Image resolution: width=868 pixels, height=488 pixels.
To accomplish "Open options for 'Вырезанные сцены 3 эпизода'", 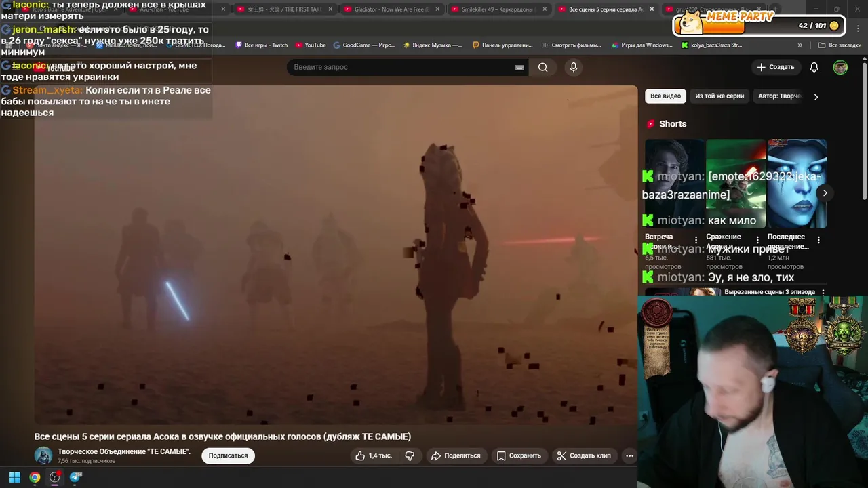I will [823, 292].
